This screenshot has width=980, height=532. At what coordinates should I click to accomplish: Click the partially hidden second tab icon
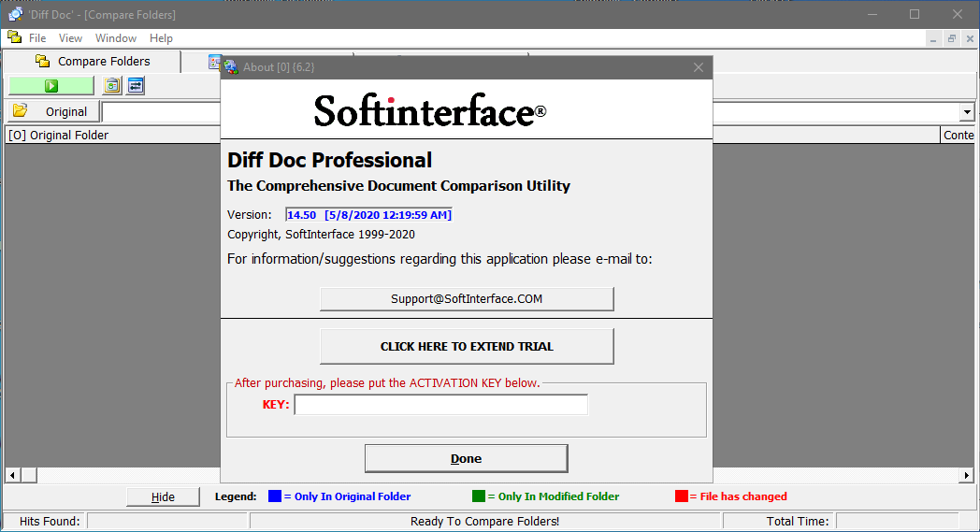click(214, 62)
